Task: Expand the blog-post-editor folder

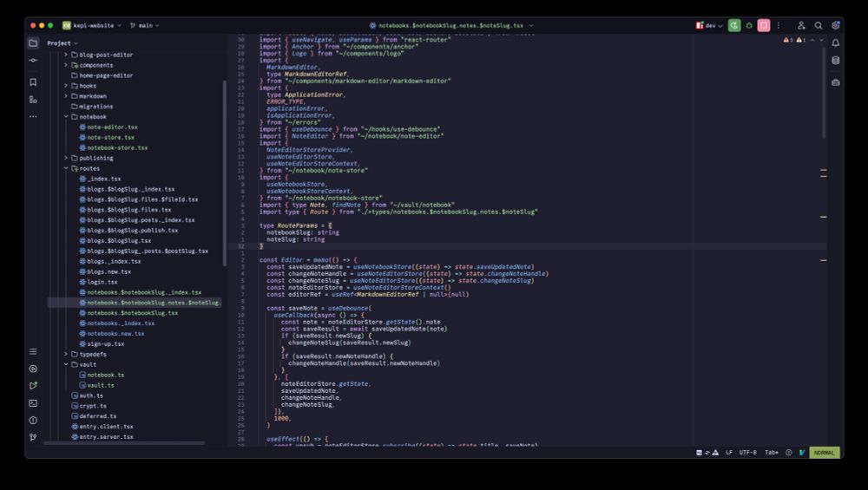Action: (x=66, y=55)
